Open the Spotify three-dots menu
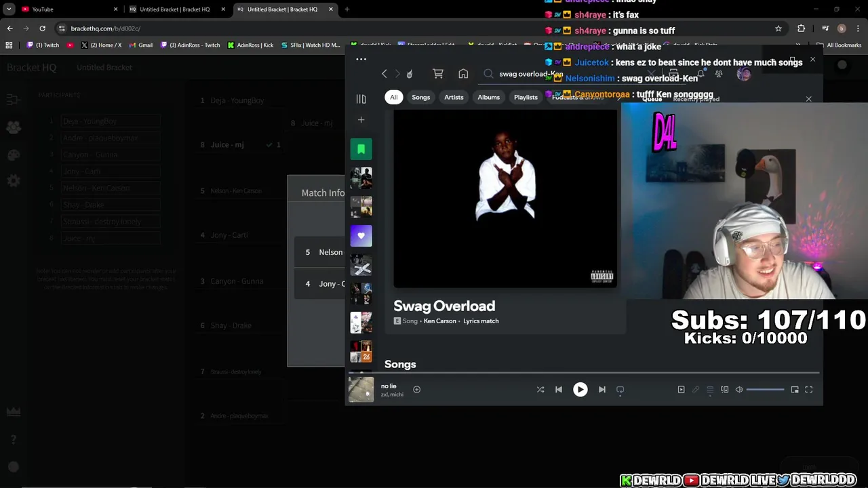The width and height of the screenshot is (868, 488). tap(361, 59)
